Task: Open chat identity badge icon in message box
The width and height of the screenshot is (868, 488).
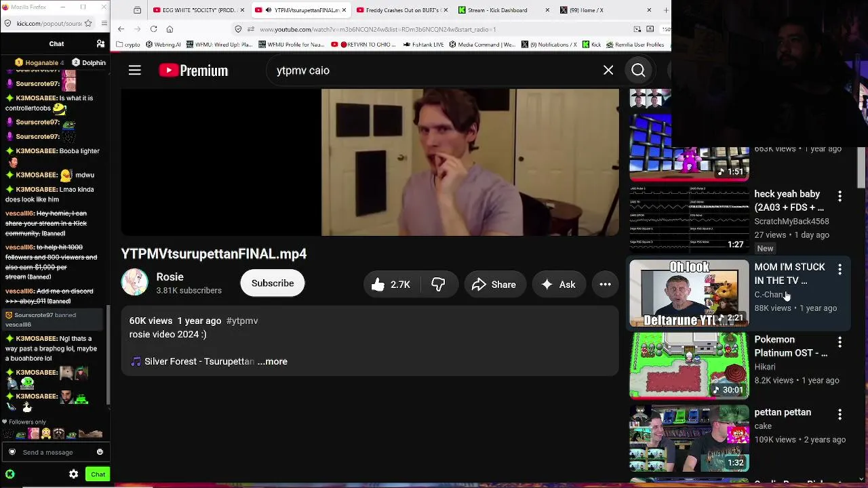Action: tap(12, 452)
